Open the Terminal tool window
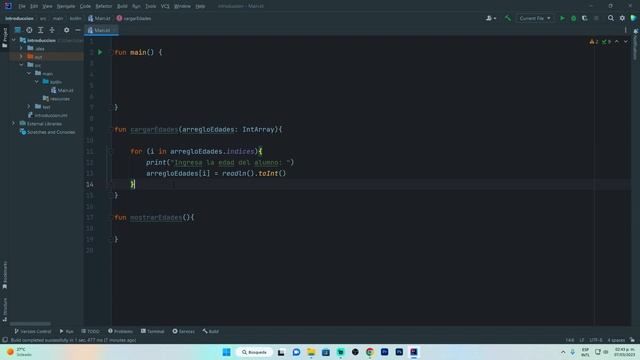 153,331
